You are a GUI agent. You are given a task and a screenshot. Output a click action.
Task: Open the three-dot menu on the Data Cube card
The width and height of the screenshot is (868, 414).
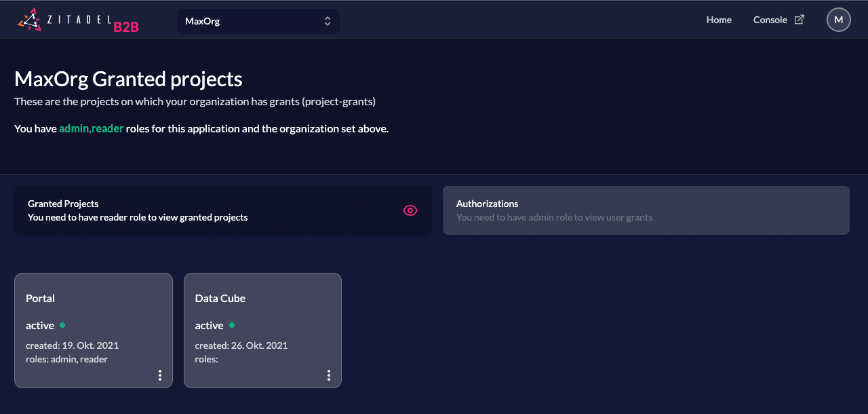point(329,375)
